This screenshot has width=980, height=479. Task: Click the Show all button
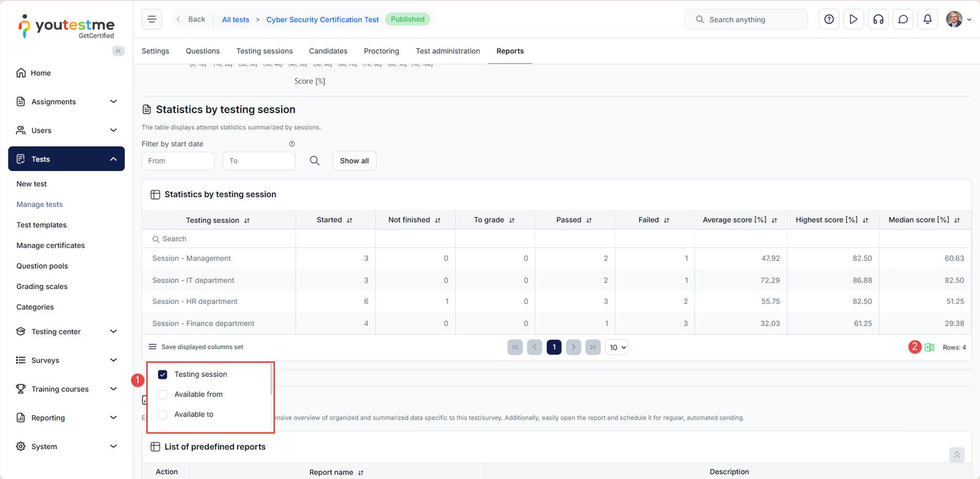[x=354, y=160]
